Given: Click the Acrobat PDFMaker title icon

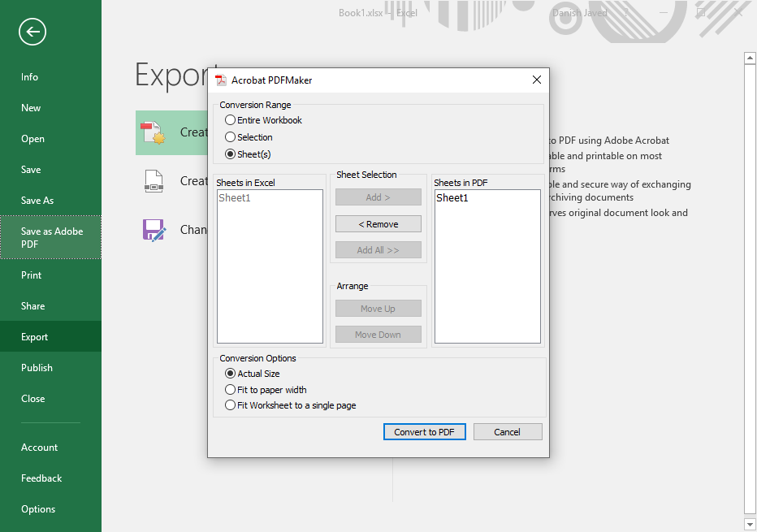Looking at the screenshot, I should (x=221, y=80).
